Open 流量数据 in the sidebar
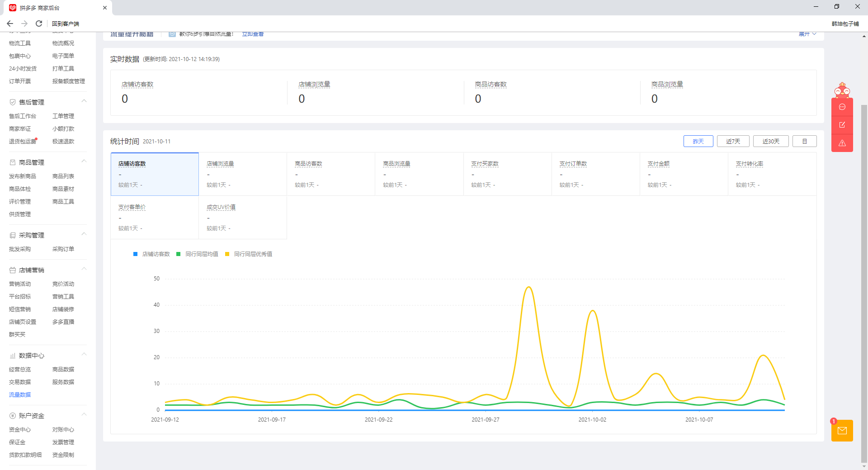This screenshot has height=470, width=868. click(20, 395)
